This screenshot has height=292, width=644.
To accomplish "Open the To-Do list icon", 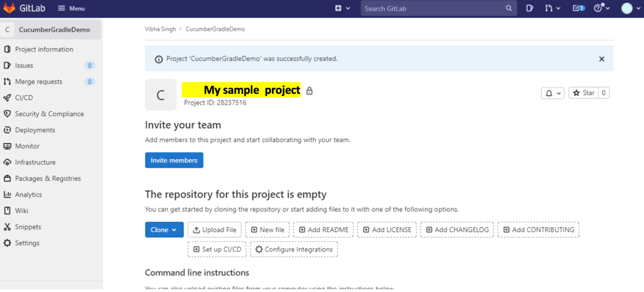I will [x=579, y=8].
